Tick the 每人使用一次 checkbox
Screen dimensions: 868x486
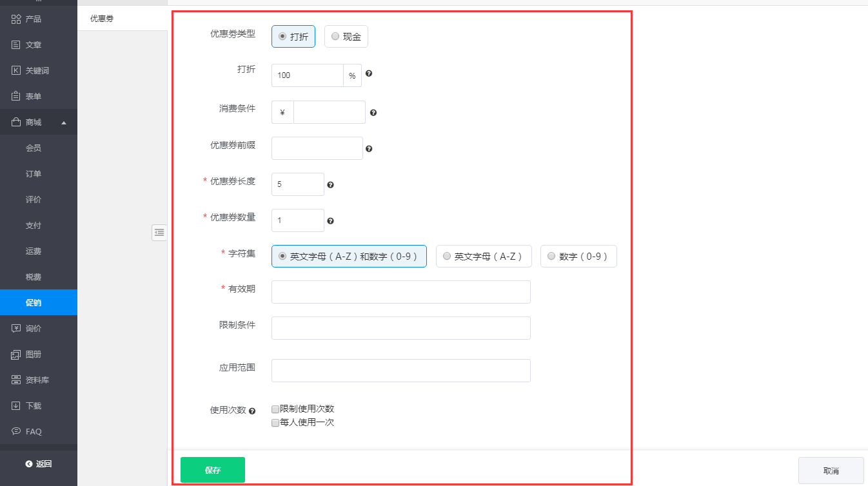(x=275, y=423)
